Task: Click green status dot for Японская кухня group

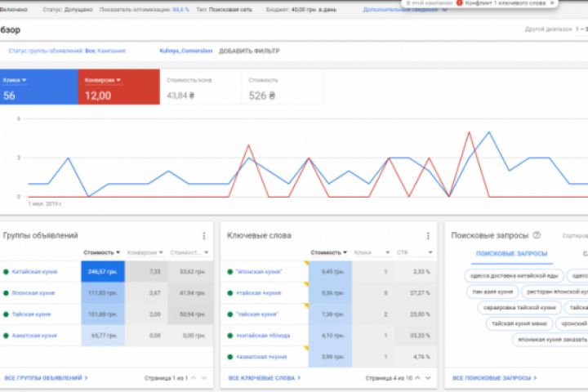Action: [6, 293]
